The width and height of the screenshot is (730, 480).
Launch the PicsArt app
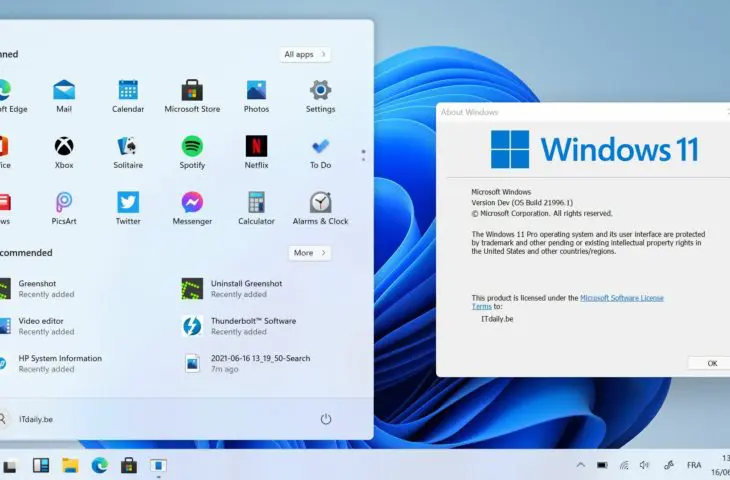coord(64,209)
